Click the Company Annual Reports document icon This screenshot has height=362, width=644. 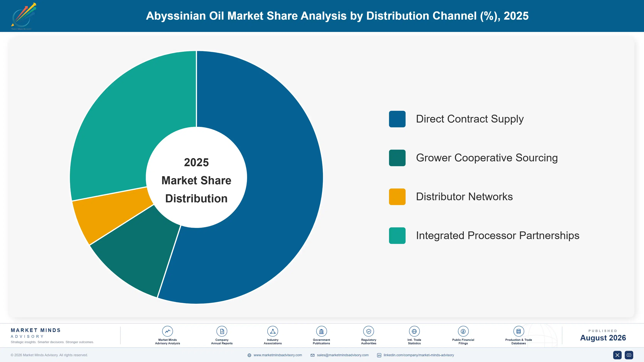222,331
